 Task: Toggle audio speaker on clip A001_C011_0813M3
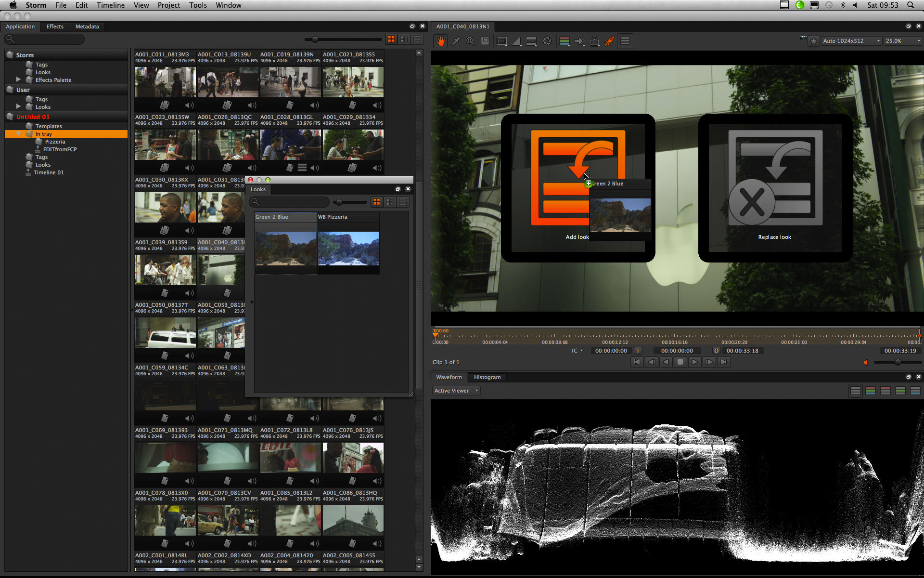[189, 105]
